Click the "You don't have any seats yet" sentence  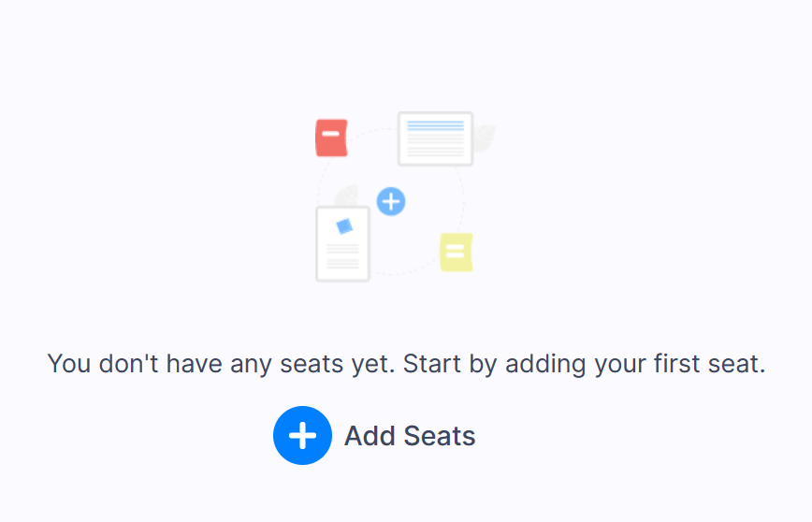(221, 364)
